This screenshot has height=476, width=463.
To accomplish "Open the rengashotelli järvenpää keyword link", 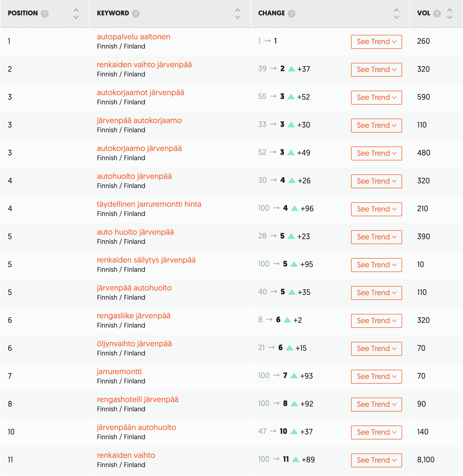I will point(137,400).
